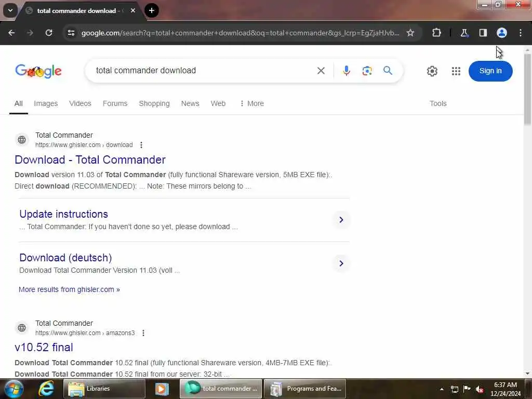The height and width of the screenshot is (399, 532).
Task: Open the Download (deutsch) sublink
Action: (x=65, y=258)
